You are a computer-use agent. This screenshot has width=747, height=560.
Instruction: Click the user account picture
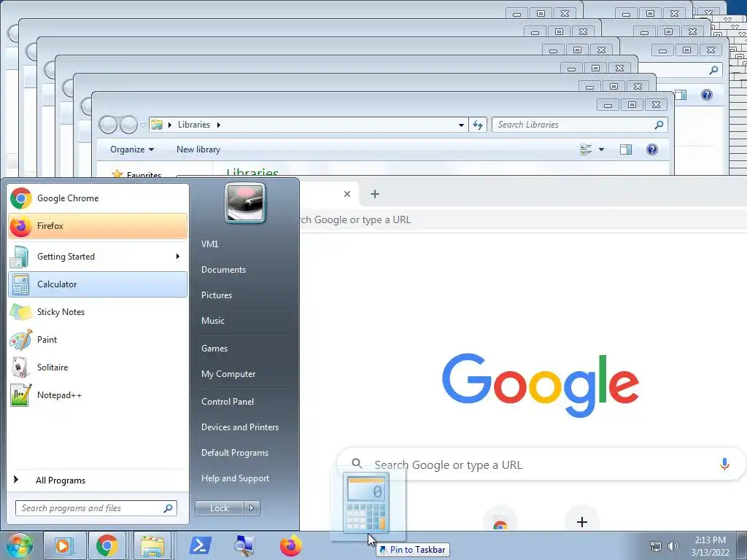click(245, 203)
